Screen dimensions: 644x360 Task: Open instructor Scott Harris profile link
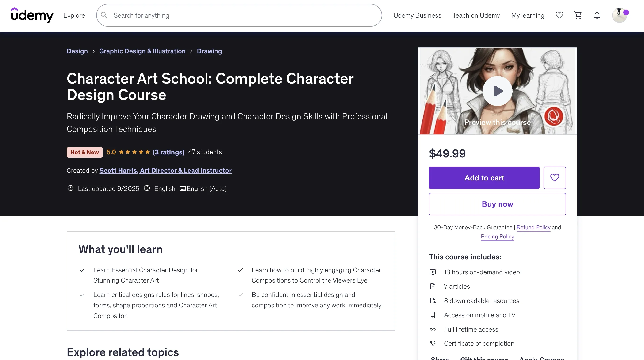165,171
